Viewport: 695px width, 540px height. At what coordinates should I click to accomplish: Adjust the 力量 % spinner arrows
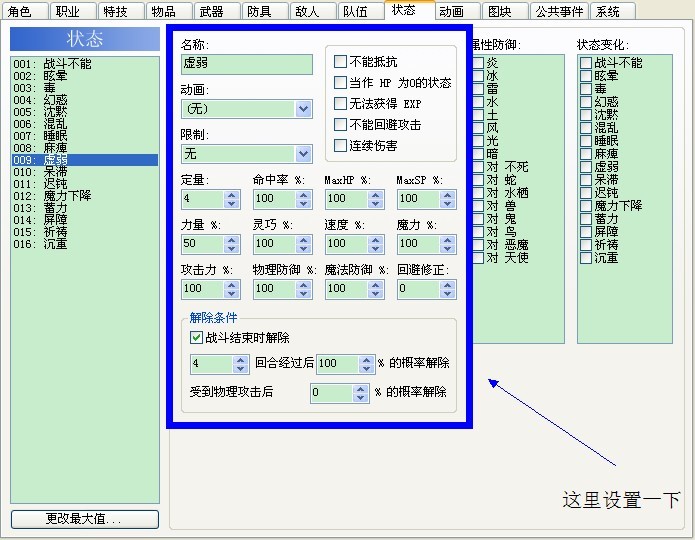click(231, 244)
